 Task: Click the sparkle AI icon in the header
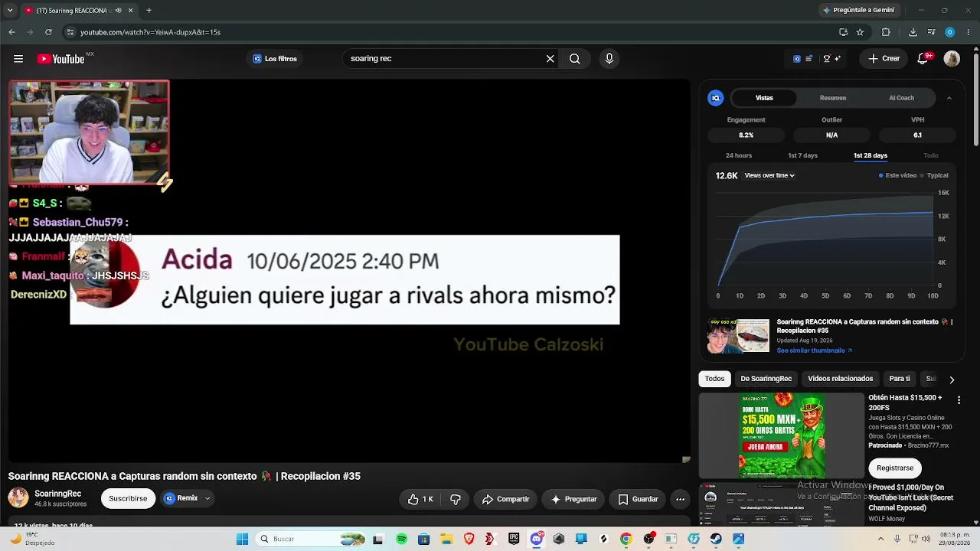coord(838,59)
